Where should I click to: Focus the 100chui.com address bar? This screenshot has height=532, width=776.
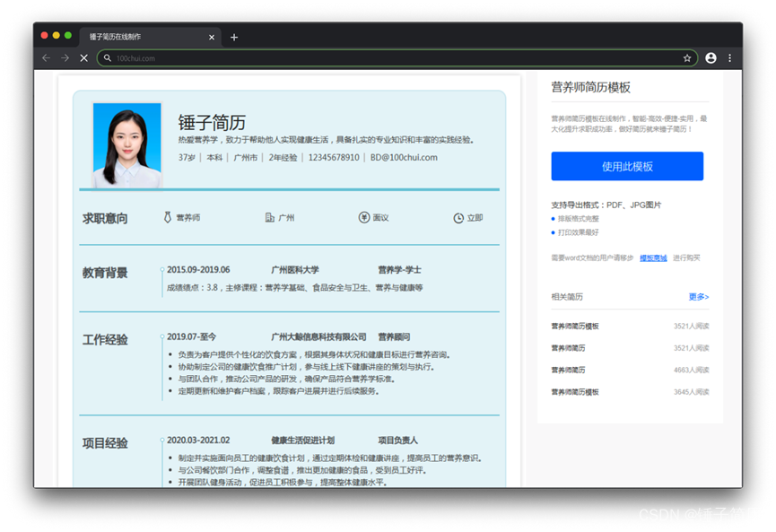click(x=397, y=58)
